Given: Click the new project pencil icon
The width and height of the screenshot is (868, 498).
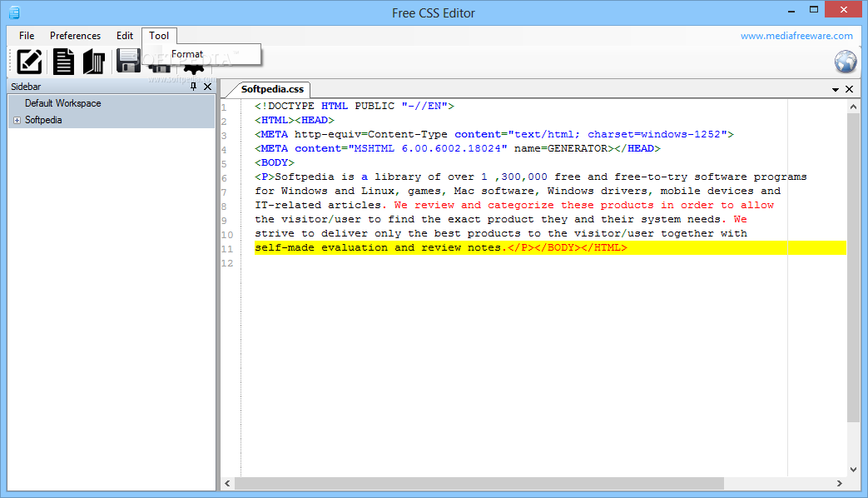Looking at the screenshot, I should click(x=29, y=61).
